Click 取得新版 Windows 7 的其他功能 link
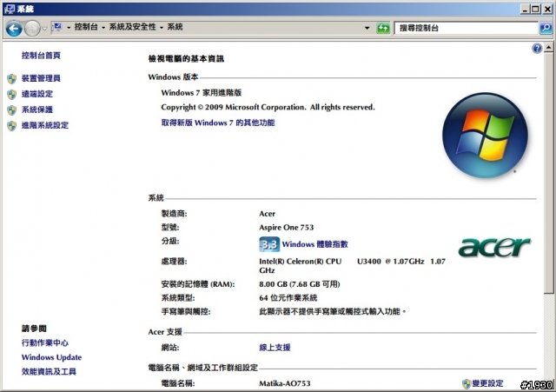The height and width of the screenshot is (392, 556). tap(218, 123)
